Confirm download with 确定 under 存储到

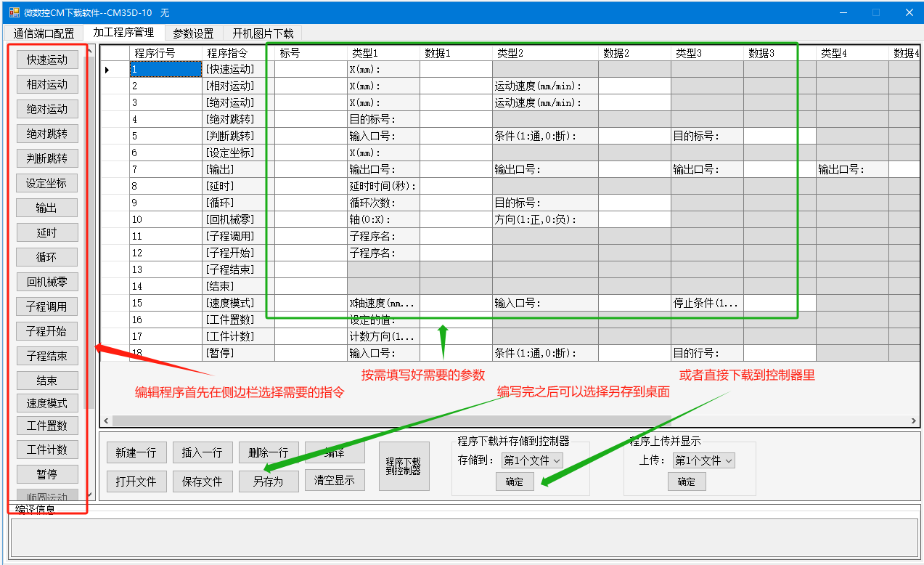515,481
